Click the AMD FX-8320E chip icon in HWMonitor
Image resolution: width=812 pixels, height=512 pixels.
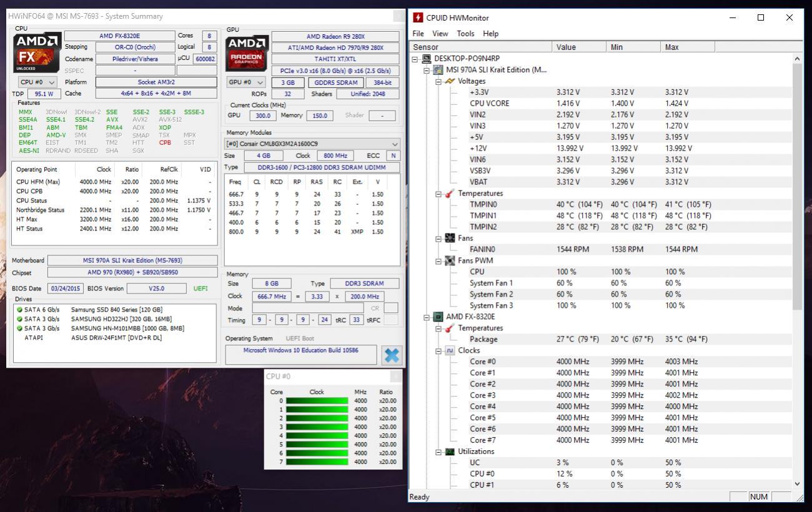pos(438,317)
